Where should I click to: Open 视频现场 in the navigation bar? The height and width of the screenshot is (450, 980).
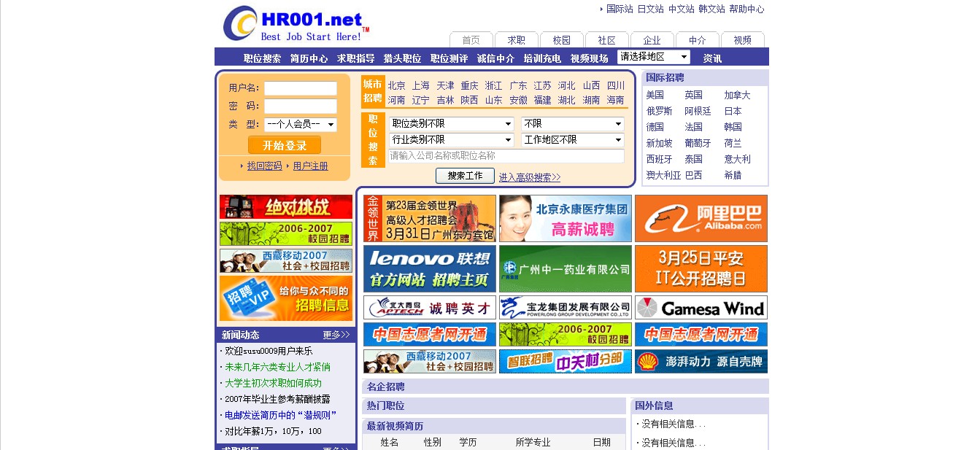590,58
